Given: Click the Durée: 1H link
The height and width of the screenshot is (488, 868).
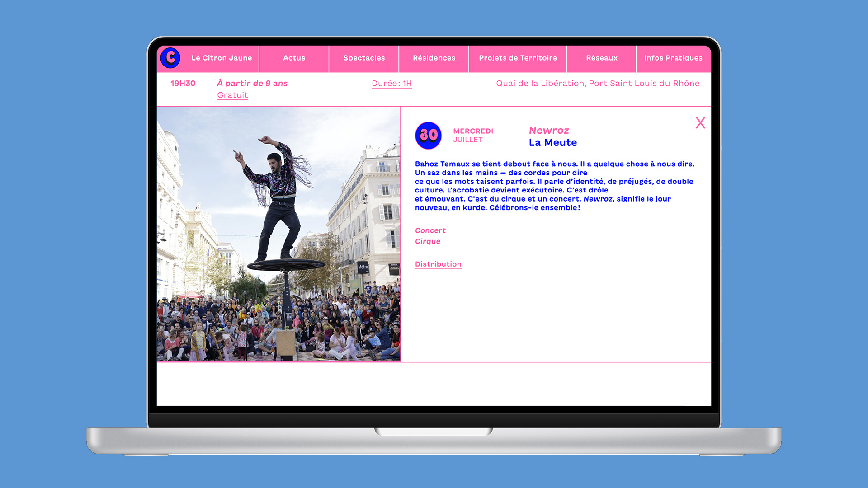Looking at the screenshot, I should [392, 83].
